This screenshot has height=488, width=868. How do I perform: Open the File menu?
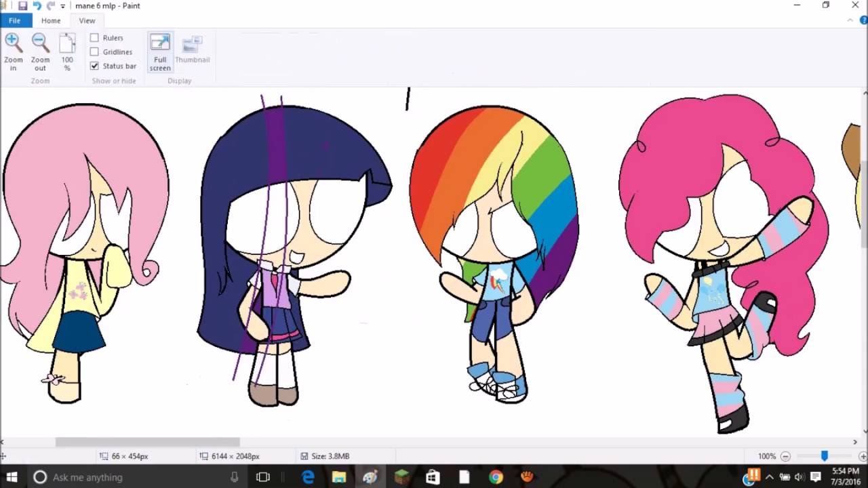click(x=14, y=20)
